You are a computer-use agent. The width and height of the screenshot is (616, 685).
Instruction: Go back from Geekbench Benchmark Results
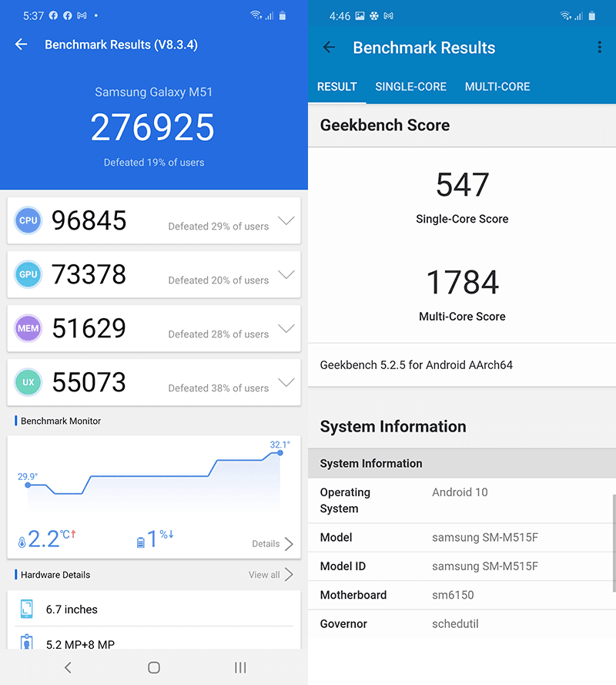[x=329, y=47]
